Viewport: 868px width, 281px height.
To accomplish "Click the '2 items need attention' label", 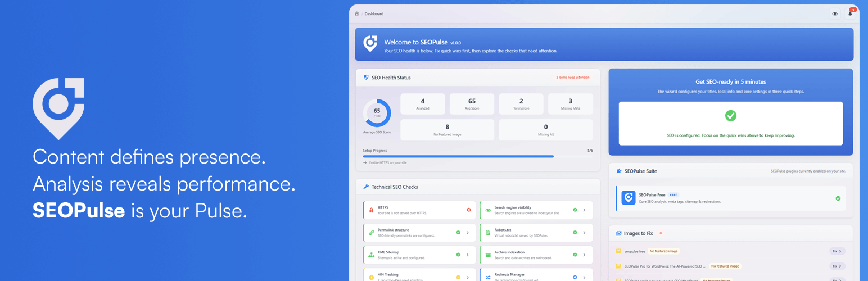I will pyautogui.click(x=573, y=78).
